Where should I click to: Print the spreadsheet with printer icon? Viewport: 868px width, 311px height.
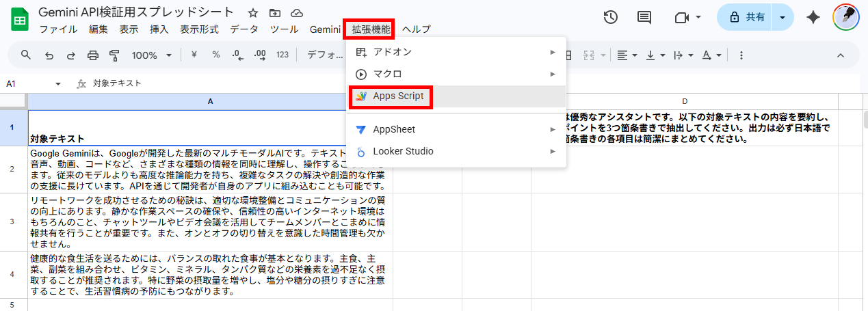click(92, 55)
